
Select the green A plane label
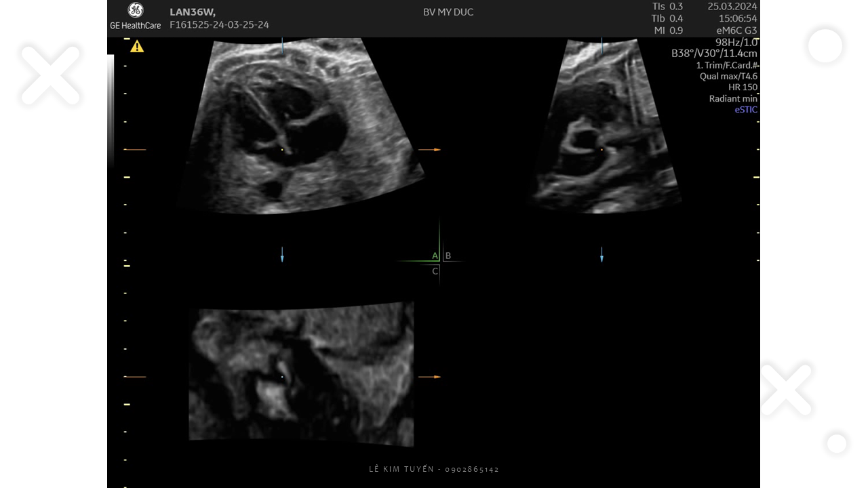(x=435, y=256)
